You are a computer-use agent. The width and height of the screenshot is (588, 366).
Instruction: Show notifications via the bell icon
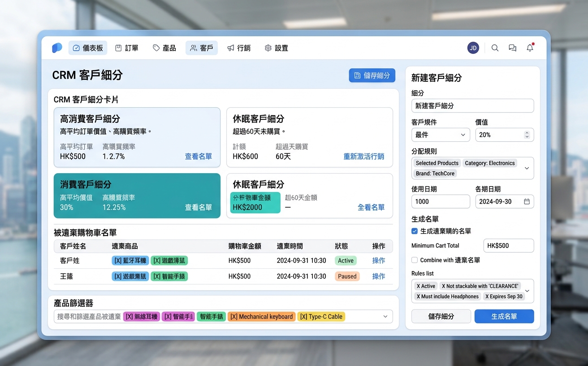pyautogui.click(x=530, y=48)
